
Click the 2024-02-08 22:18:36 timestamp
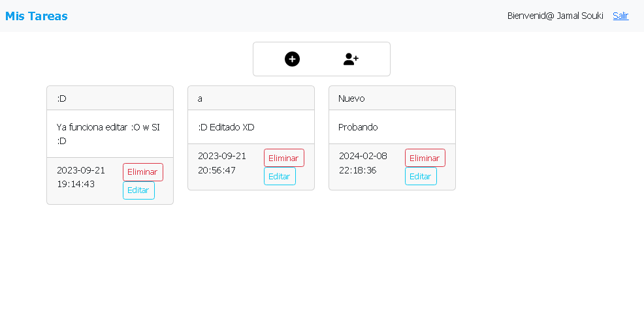coord(363,163)
